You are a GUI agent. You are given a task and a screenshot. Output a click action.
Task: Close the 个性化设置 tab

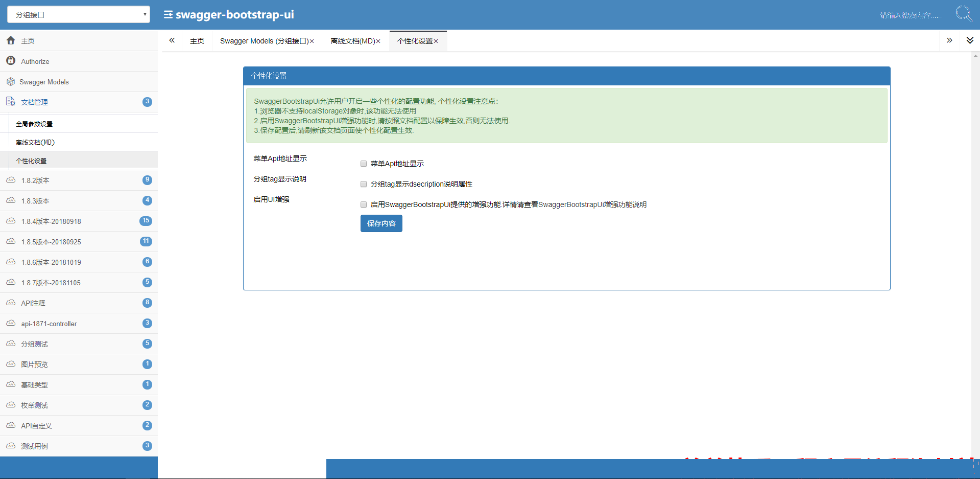[436, 41]
